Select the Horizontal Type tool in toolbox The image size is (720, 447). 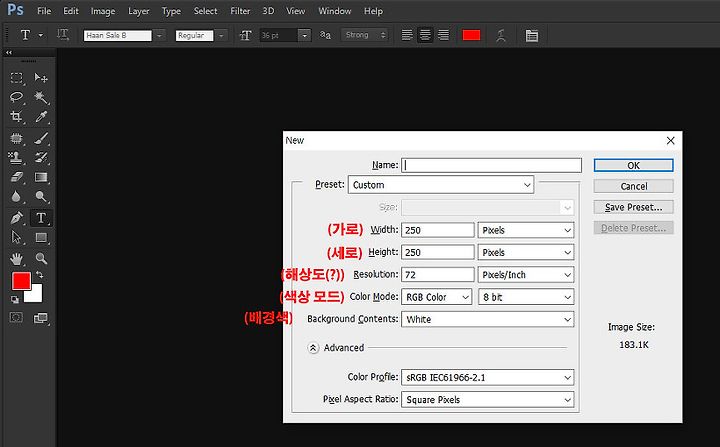(41, 218)
